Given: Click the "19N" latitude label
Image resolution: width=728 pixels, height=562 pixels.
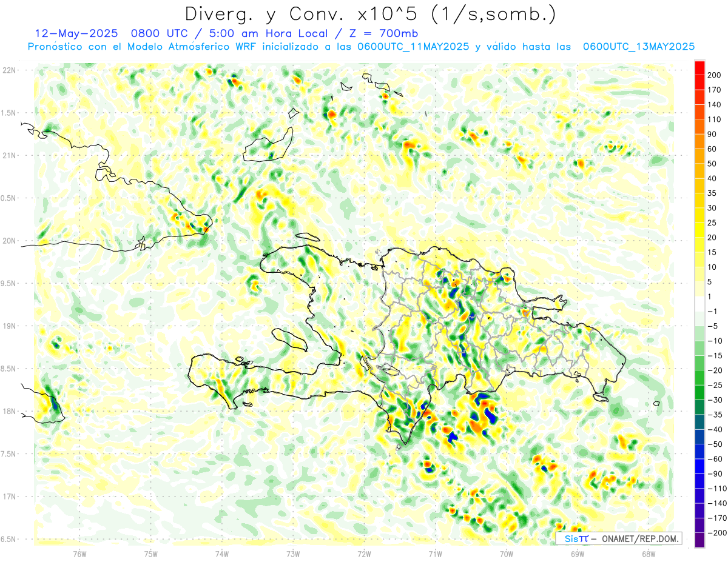Looking at the screenshot, I should tap(8, 326).
